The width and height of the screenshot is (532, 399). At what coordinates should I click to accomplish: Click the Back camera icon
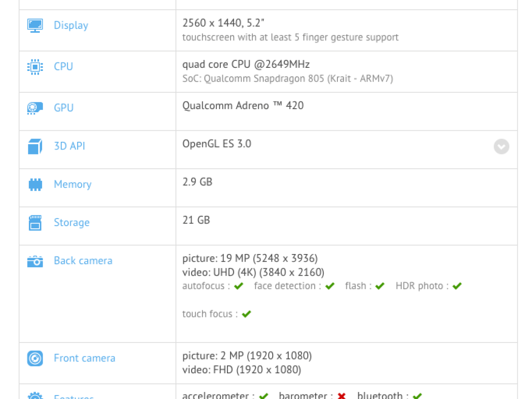pyautogui.click(x=35, y=261)
